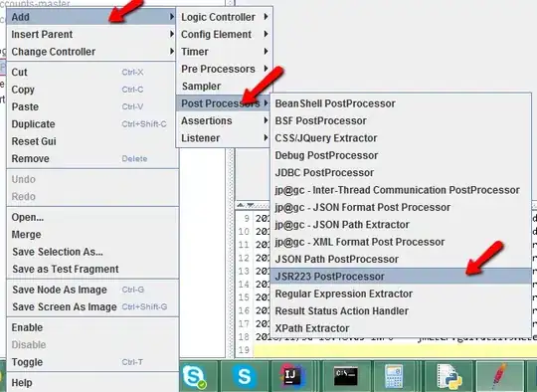Choose Remove from the context menu
The width and height of the screenshot is (537, 392).
[92, 158]
